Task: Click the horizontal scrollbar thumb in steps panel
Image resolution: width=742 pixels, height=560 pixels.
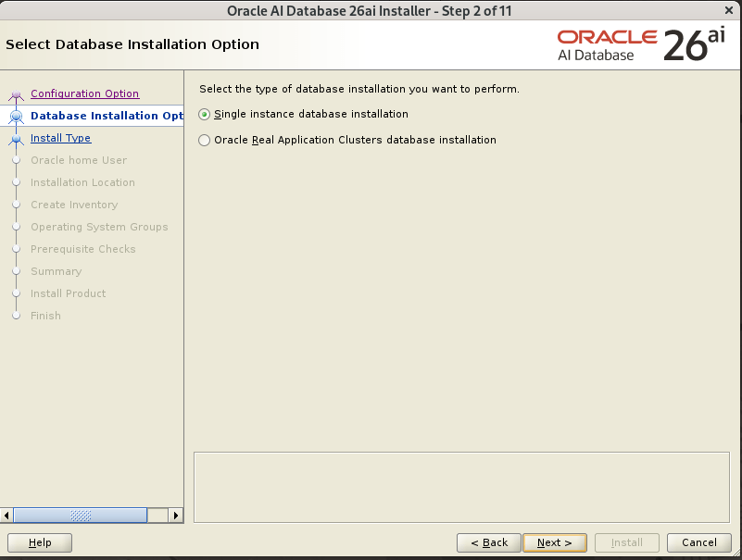Action: coord(81,516)
